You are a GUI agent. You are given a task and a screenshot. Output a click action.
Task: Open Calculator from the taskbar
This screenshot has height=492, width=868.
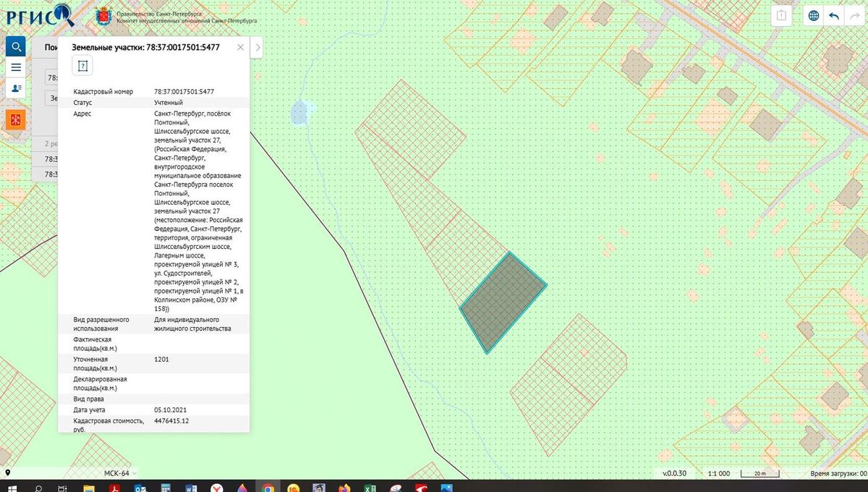click(x=166, y=487)
